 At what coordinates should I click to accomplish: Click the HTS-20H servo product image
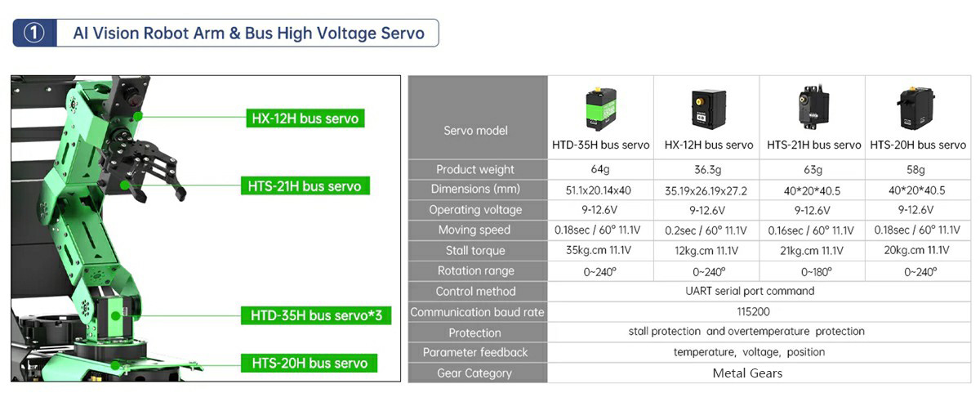917,108
